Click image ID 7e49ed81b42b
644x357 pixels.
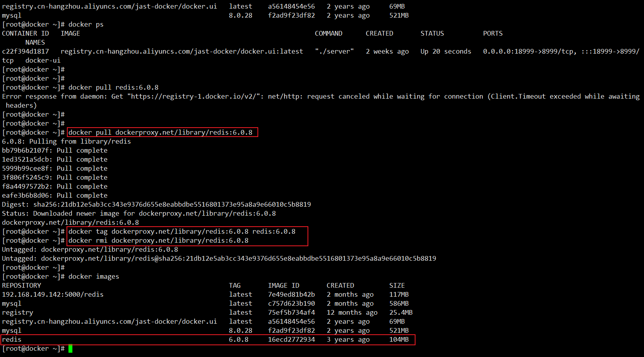click(x=291, y=294)
